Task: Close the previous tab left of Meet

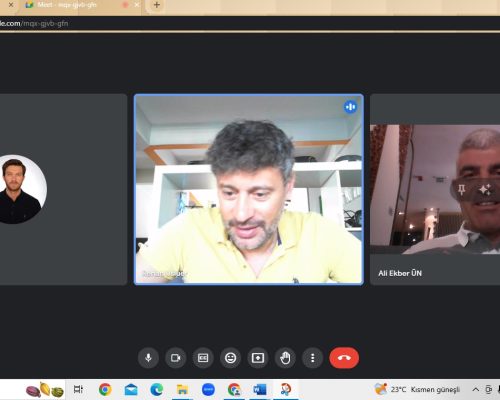Action: tap(11, 5)
